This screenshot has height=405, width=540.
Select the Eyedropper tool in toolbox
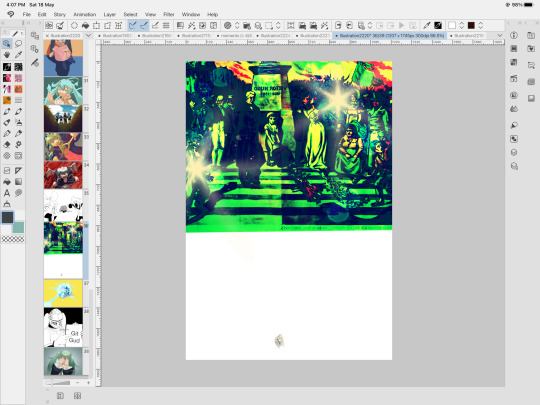tap(18, 55)
